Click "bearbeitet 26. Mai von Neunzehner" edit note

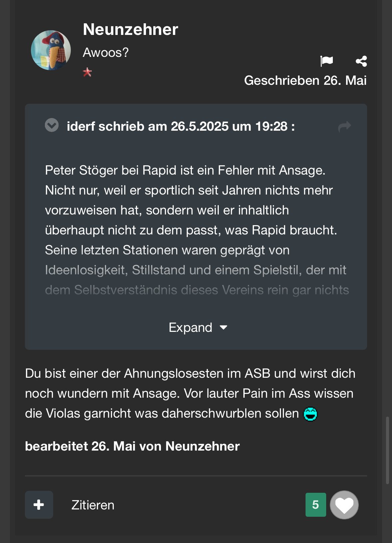132,446
